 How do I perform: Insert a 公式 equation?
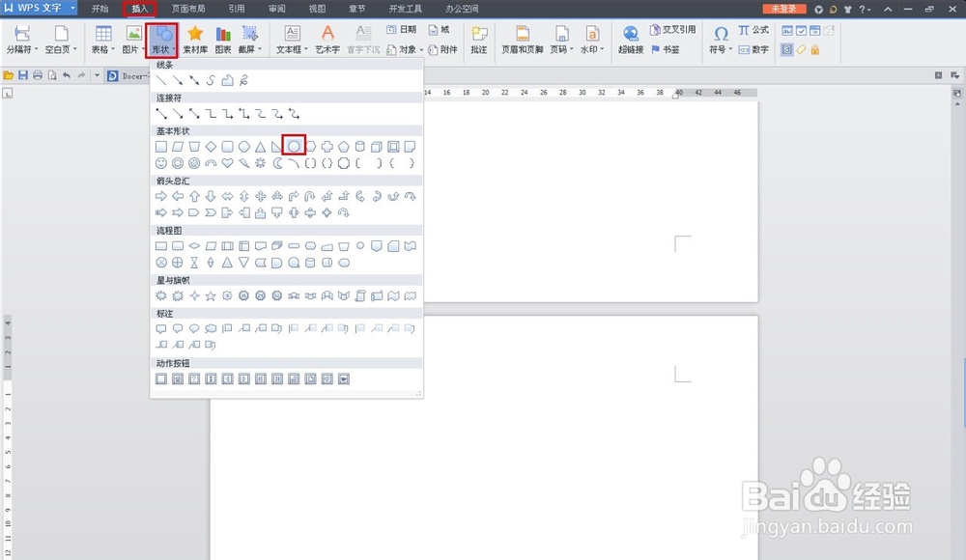[754, 30]
